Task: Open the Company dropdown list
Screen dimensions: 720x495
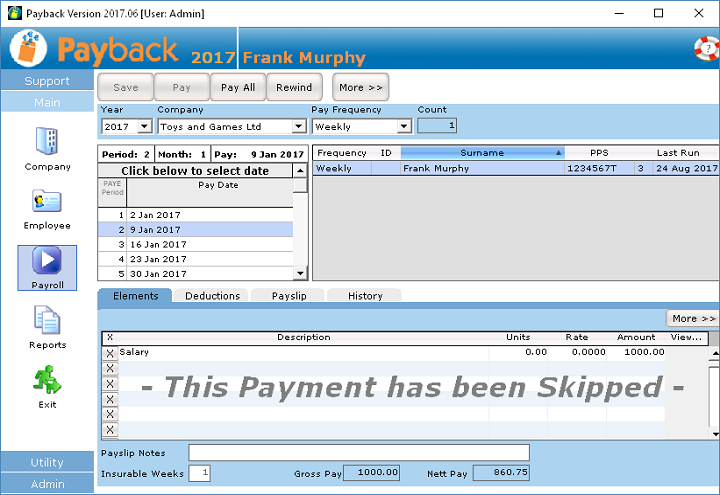Action: [x=298, y=127]
